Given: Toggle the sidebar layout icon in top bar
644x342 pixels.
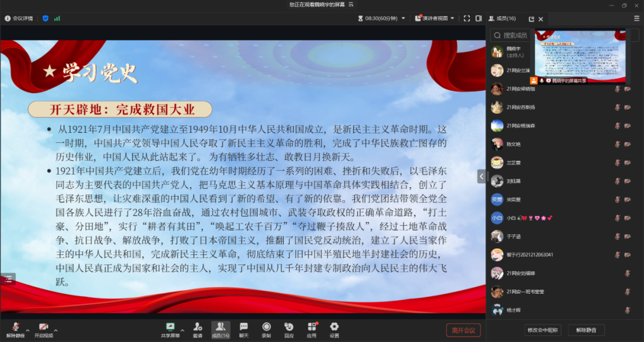Looking at the screenshot, I should (x=478, y=18).
